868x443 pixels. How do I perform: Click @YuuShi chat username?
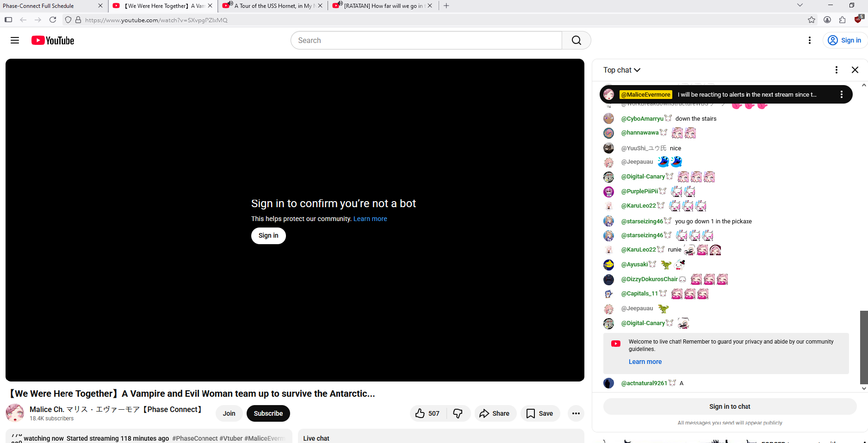[644, 148]
